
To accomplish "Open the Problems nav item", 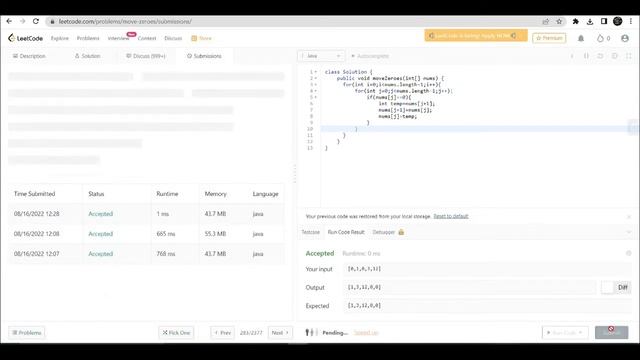I will click(88, 38).
